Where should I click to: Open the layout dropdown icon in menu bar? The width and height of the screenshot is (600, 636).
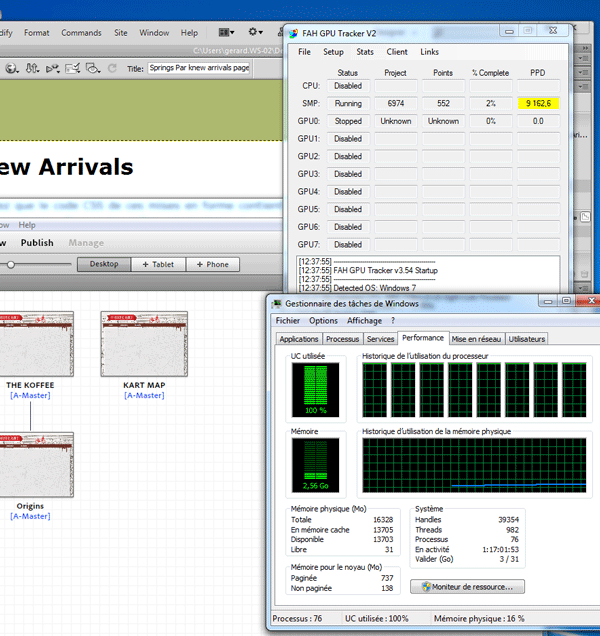227,33
